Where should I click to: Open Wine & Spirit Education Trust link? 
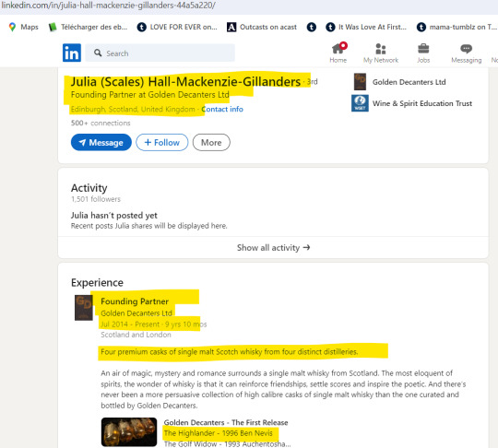[x=422, y=103]
